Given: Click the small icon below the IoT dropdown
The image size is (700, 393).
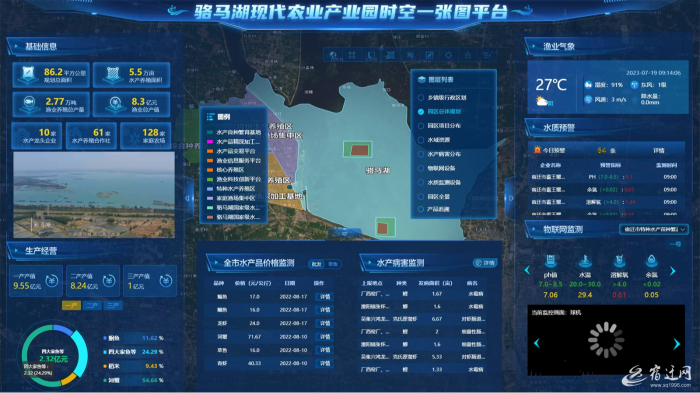Looking at the screenshot, I should point(675,244).
